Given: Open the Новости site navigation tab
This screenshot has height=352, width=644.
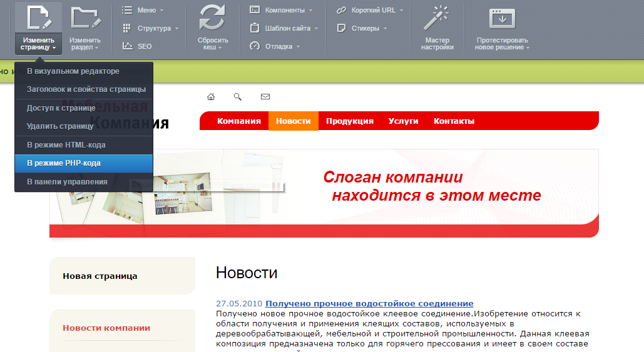Looking at the screenshot, I should click(x=294, y=121).
